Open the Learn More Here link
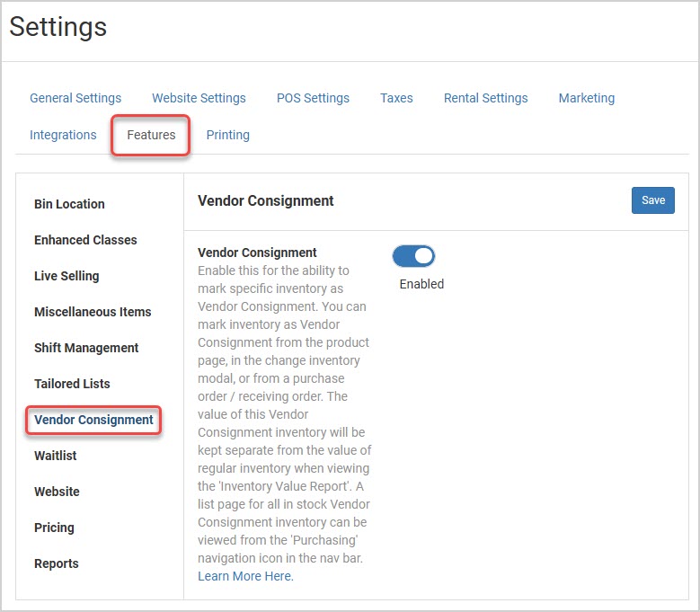Viewport: 700px width, 612px height. point(245,576)
